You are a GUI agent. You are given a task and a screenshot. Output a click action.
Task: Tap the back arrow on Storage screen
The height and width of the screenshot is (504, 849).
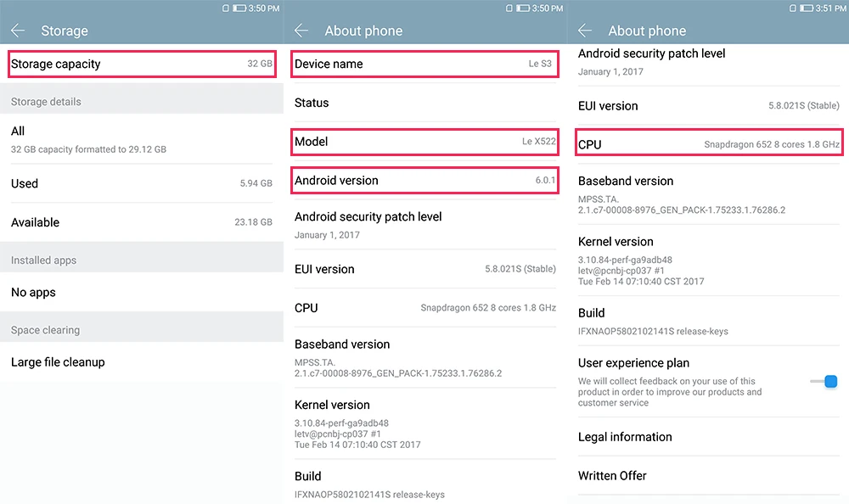18,31
